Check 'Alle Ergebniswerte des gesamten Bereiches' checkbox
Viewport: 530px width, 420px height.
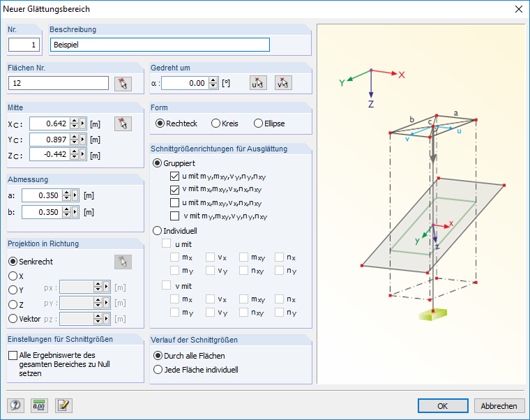13,355
